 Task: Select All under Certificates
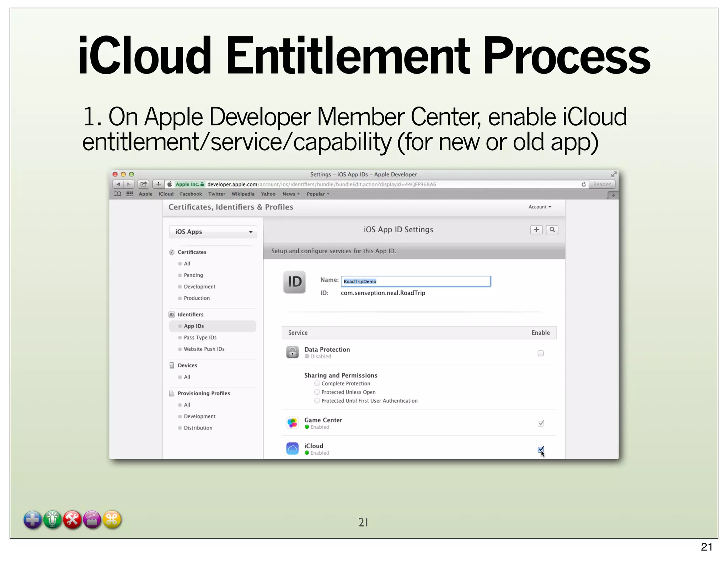click(x=187, y=264)
